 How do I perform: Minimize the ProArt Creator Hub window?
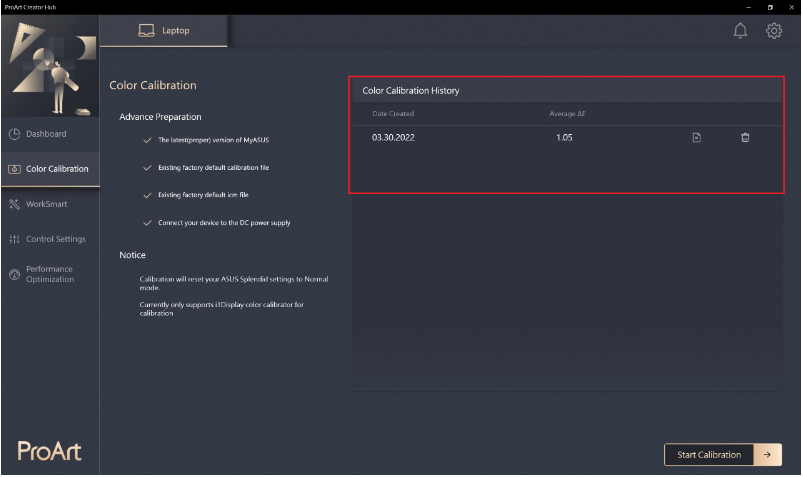[x=748, y=7]
